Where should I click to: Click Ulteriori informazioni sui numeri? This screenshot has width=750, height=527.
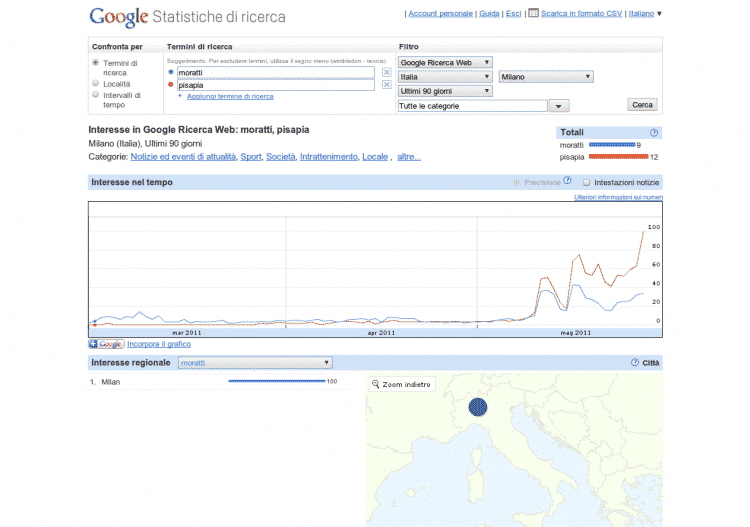pos(618,197)
